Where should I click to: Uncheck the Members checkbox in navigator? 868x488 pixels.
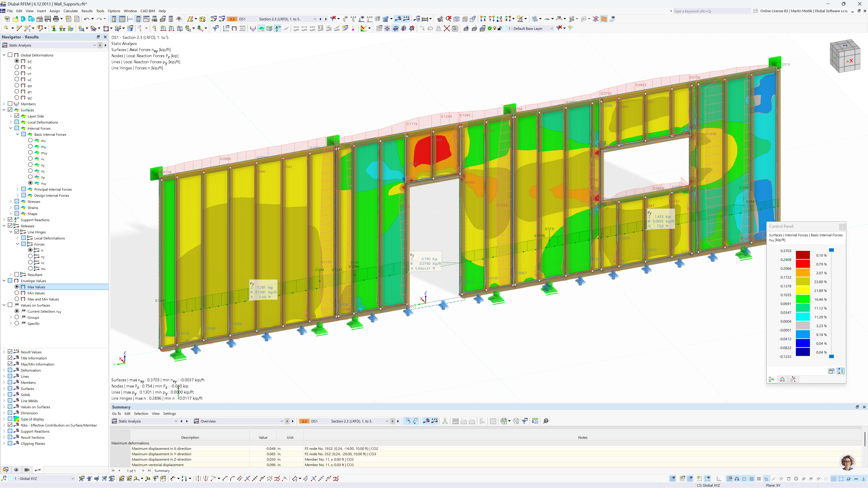point(10,104)
